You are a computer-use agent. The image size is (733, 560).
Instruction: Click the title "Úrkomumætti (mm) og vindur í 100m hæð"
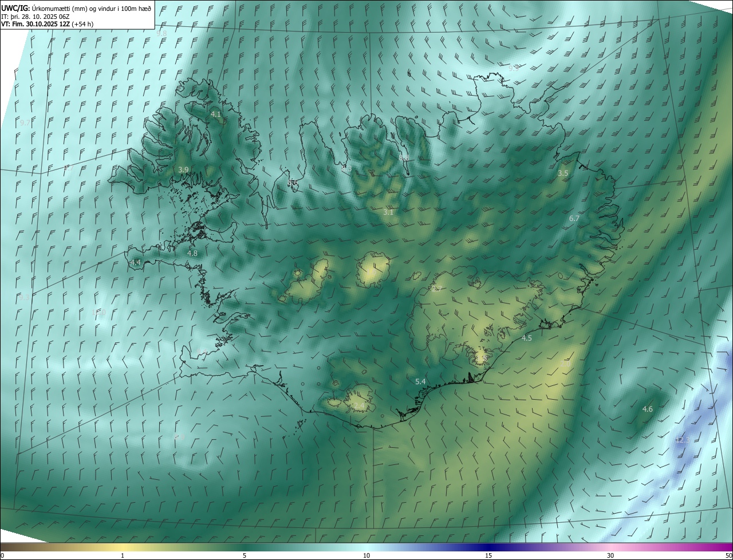(x=91, y=7)
